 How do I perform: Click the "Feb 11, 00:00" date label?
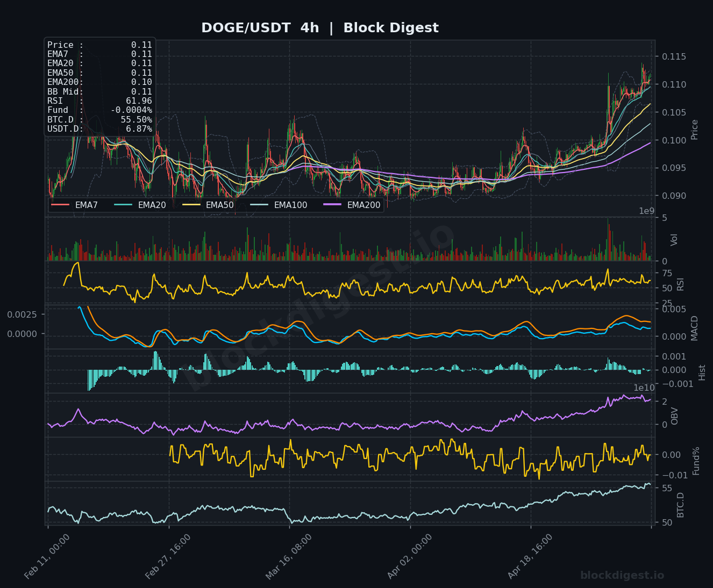coord(47,556)
